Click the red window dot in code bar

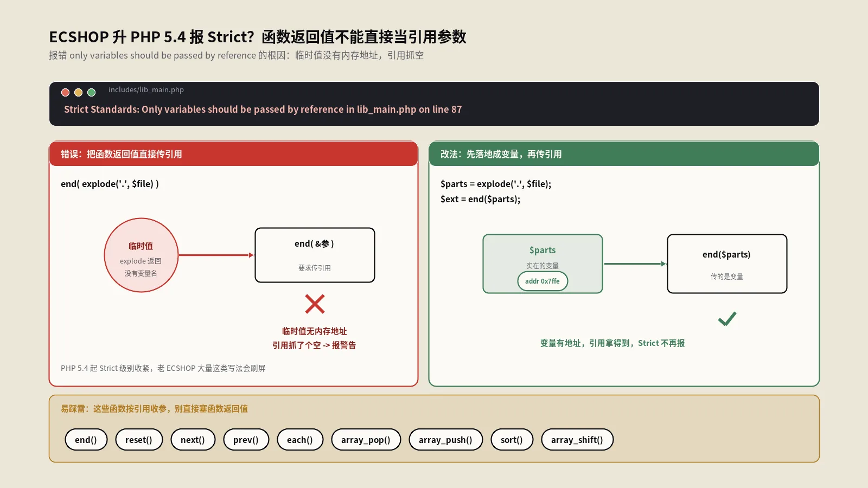click(x=65, y=92)
